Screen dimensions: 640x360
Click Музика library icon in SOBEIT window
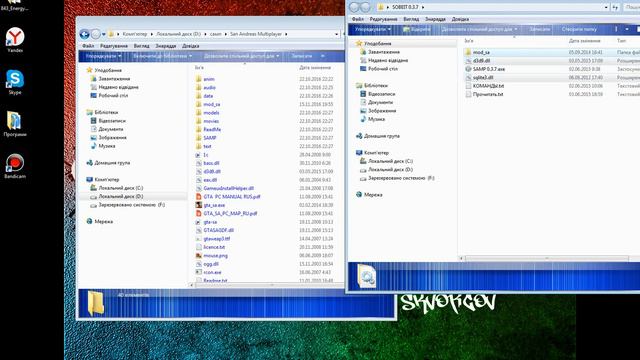(x=363, y=119)
